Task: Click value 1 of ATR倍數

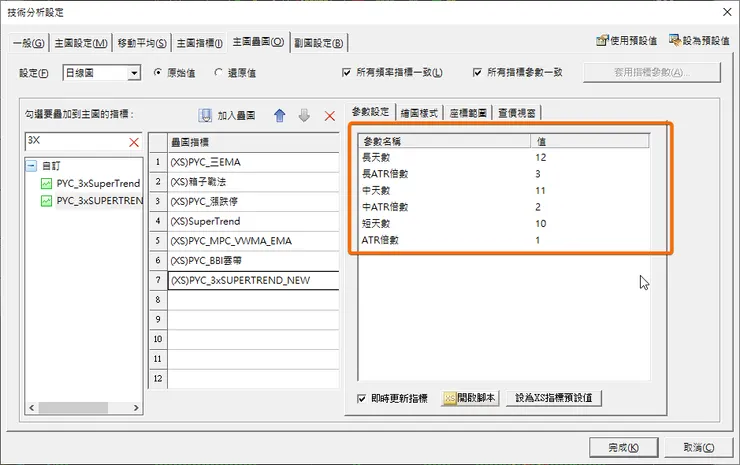Action: [x=538, y=240]
